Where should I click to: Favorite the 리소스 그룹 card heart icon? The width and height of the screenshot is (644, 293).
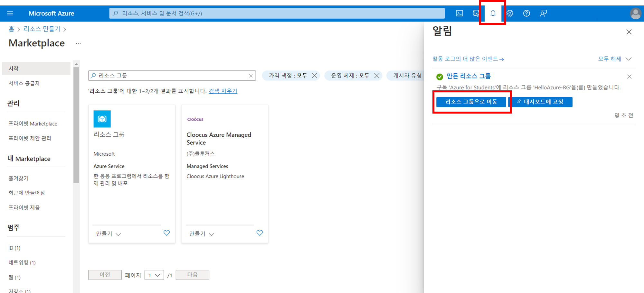point(166,233)
